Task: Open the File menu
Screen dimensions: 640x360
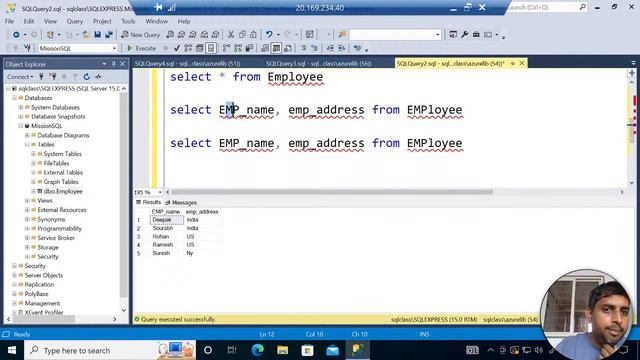Action: tap(9, 21)
